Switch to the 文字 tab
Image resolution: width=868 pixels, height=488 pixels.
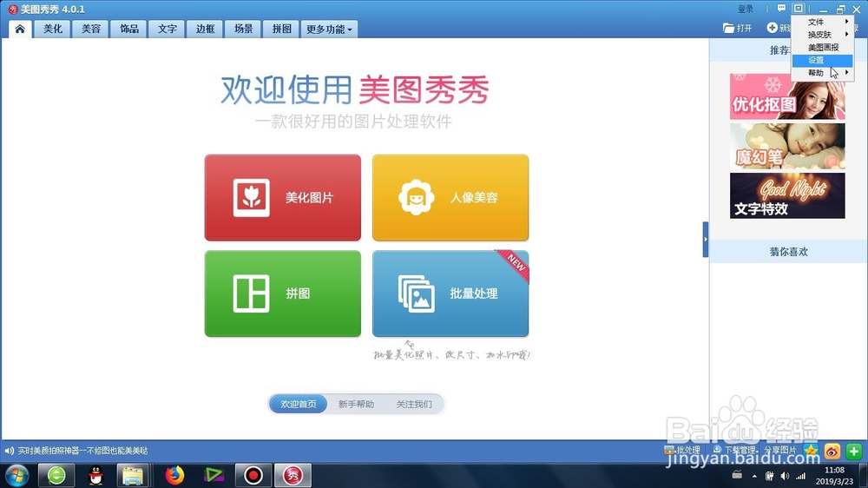pyautogui.click(x=168, y=29)
